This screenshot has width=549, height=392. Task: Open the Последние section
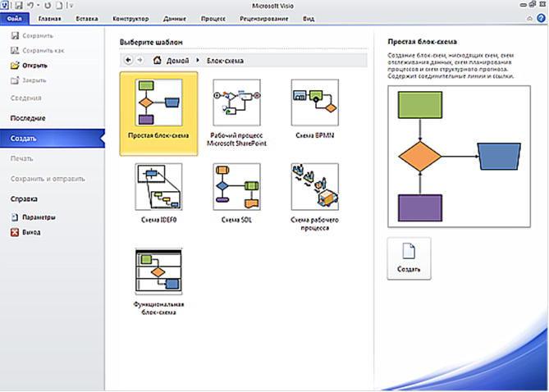[x=28, y=118]
